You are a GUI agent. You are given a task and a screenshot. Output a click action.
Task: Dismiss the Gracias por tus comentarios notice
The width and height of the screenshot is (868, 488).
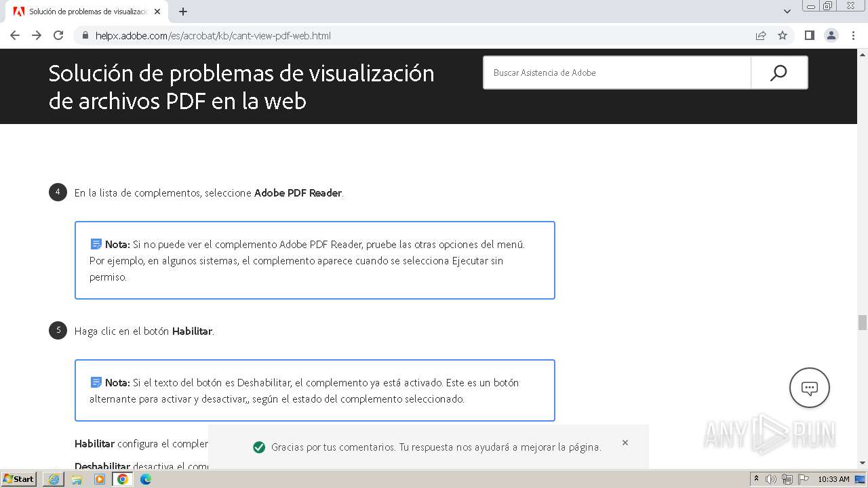coord(625,443)
